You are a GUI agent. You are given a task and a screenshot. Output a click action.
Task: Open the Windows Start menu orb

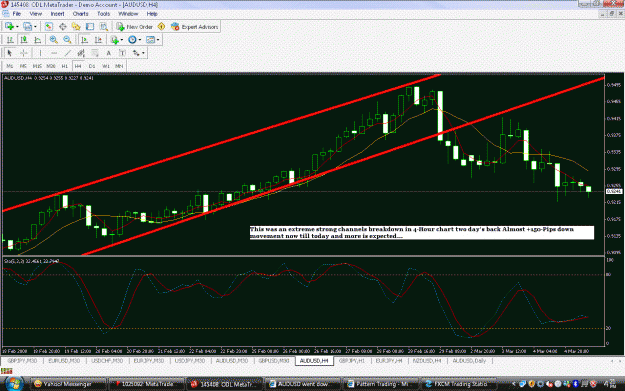point(14,384)
